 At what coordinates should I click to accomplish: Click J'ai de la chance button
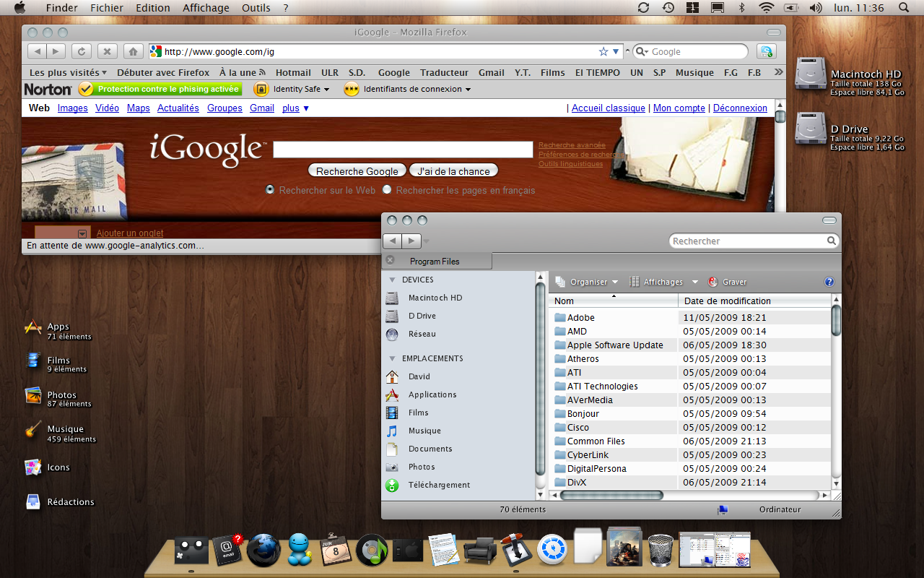pyautogui.click(x=453, y=171)
